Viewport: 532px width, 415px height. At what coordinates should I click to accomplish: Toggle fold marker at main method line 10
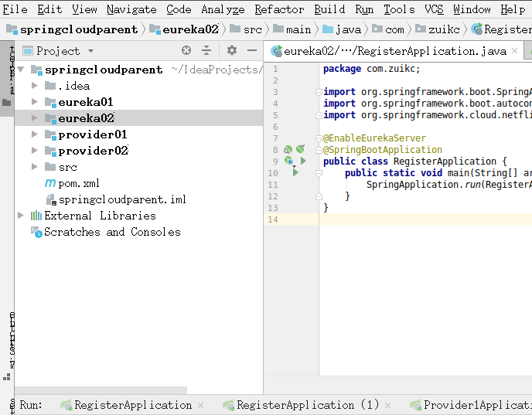(x=319, y=173)
